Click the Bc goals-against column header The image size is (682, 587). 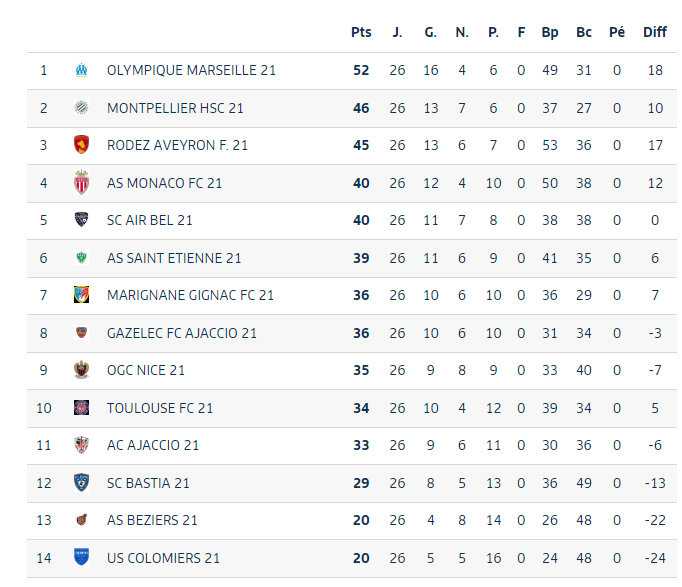[584, 32]
